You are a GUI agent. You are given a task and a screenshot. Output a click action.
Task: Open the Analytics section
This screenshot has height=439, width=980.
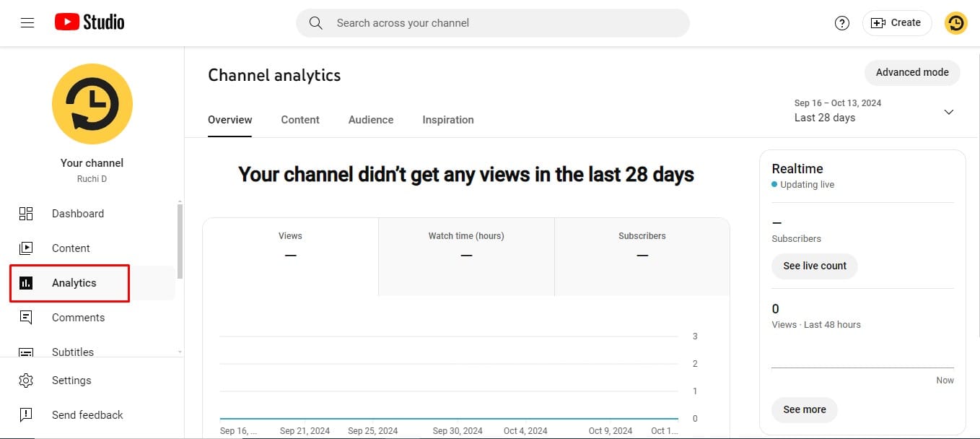[x=26, y=282]
